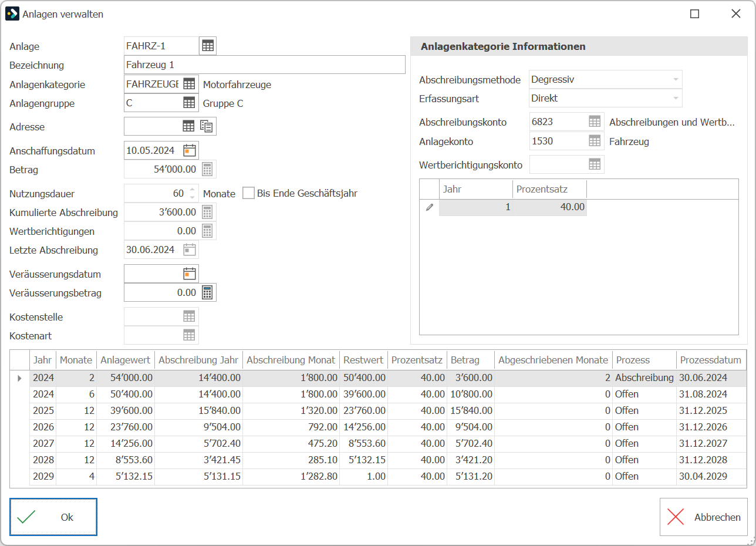This screenshot has width=756, height=546.
Task: Open Adresse lookup grid icon
Action: [188, 126]
